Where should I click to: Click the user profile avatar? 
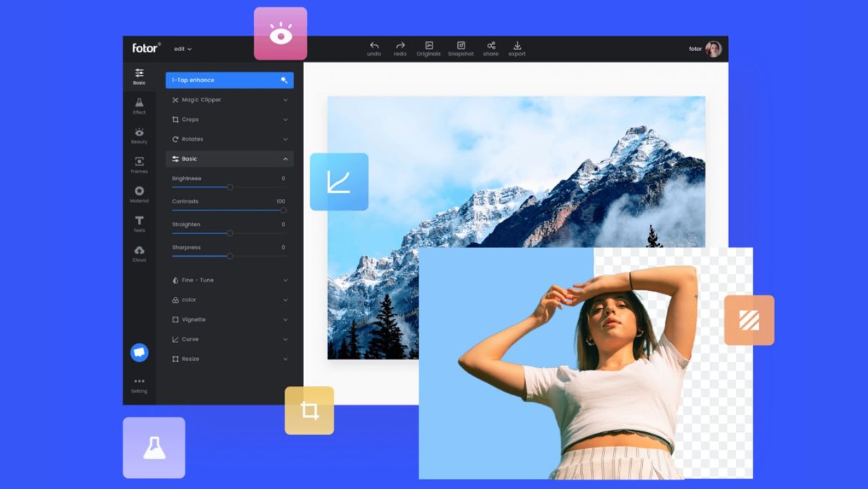[x=713, y=49]
